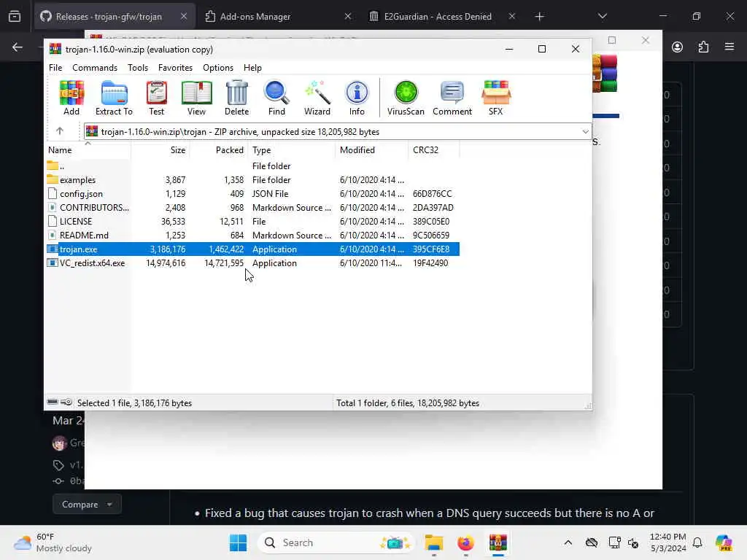Show archive Info
The height and width of the screenshot is (560, 747).
click(357, 98)
